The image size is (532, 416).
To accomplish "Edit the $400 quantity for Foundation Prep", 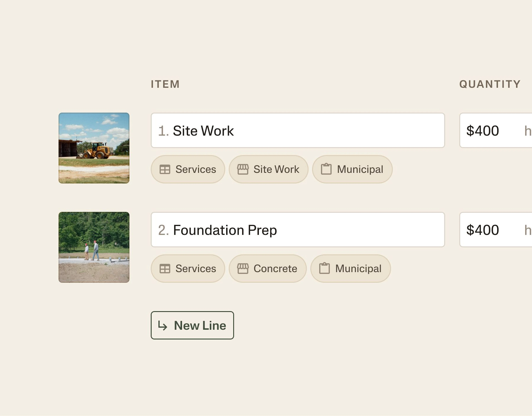I will 496,230.
